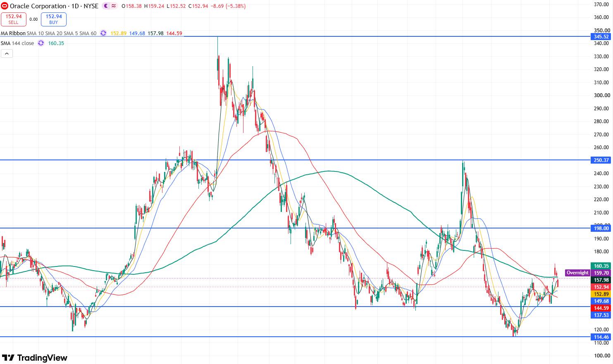Click the 0.00 spread between SELL and BUY
This screenshot has width=613, height=364.
point(33,19)
